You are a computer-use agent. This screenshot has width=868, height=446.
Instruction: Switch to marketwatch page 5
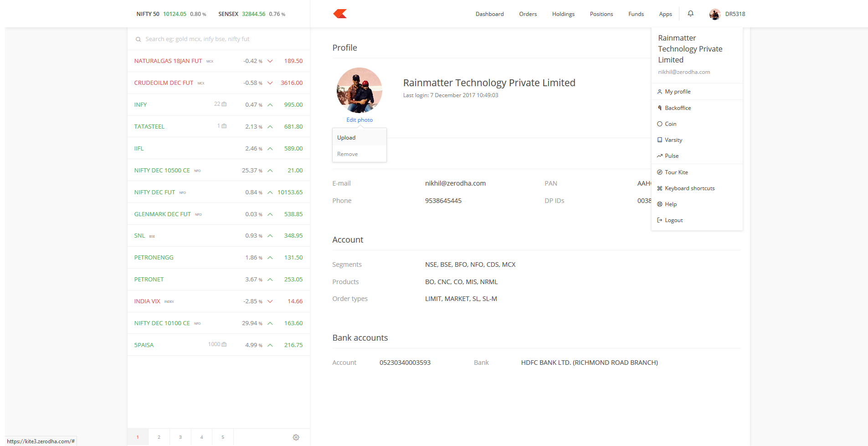point(223,437)
